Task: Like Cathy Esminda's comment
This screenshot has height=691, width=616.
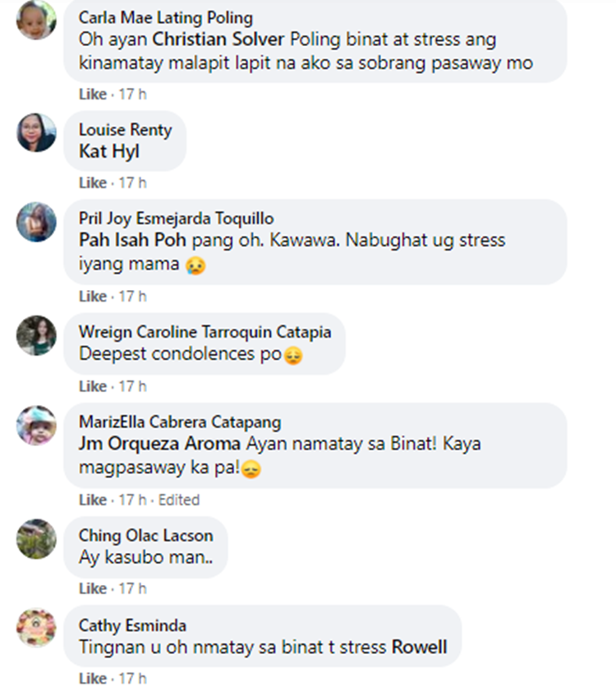Action: click(93, 678)
